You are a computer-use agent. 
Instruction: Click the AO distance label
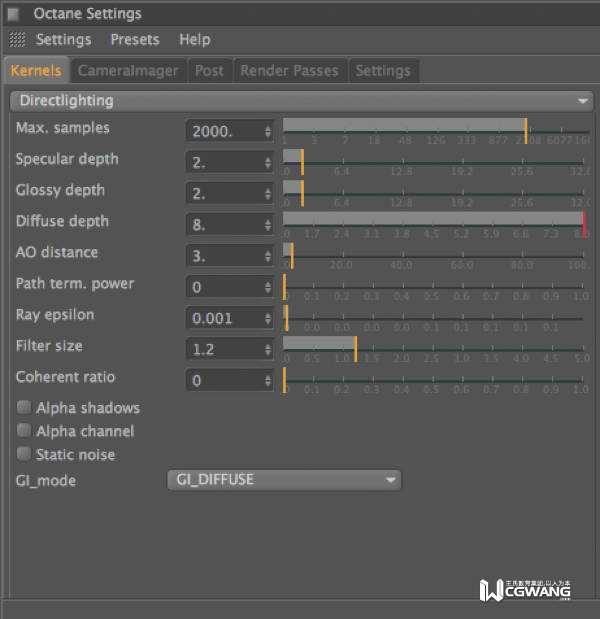point(57,252)
